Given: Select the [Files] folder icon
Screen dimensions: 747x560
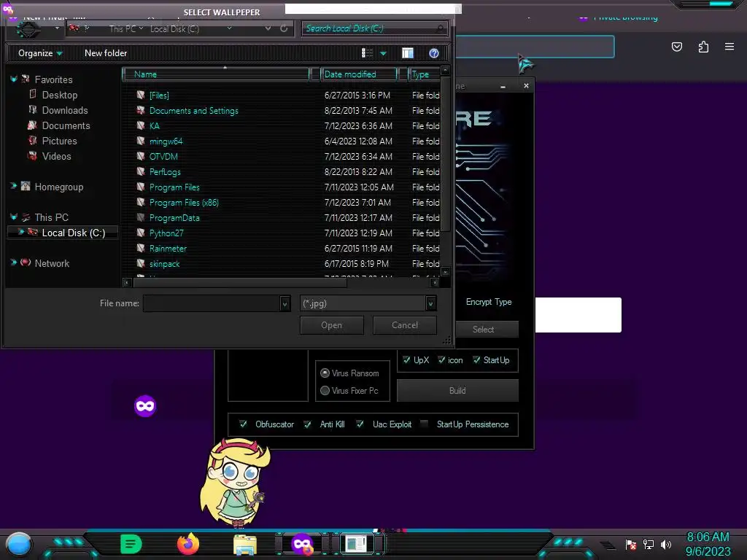Looking at the screenshot, I should click(x=141, y=95).
